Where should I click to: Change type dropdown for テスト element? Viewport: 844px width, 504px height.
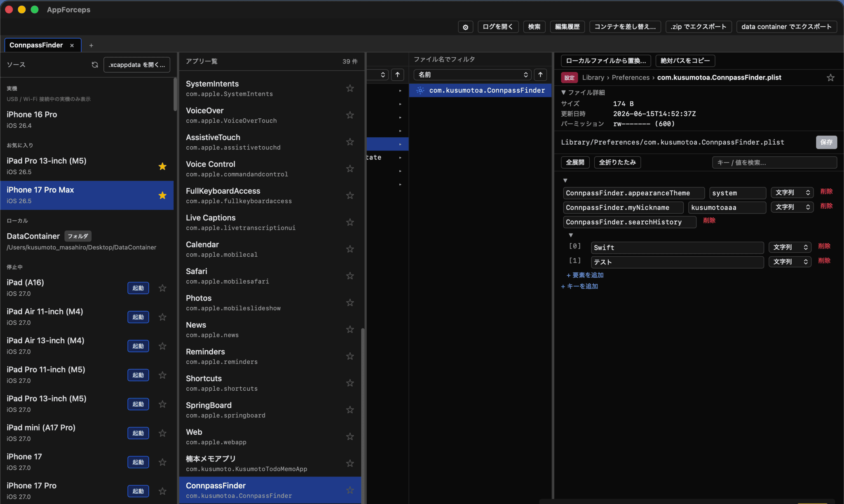pos(790,262)
